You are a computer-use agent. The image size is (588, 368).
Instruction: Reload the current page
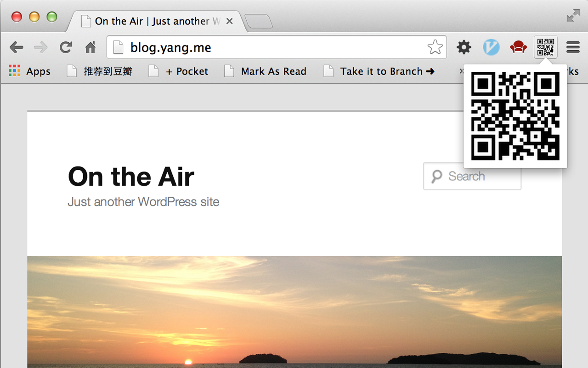click(x=65, y=47)
